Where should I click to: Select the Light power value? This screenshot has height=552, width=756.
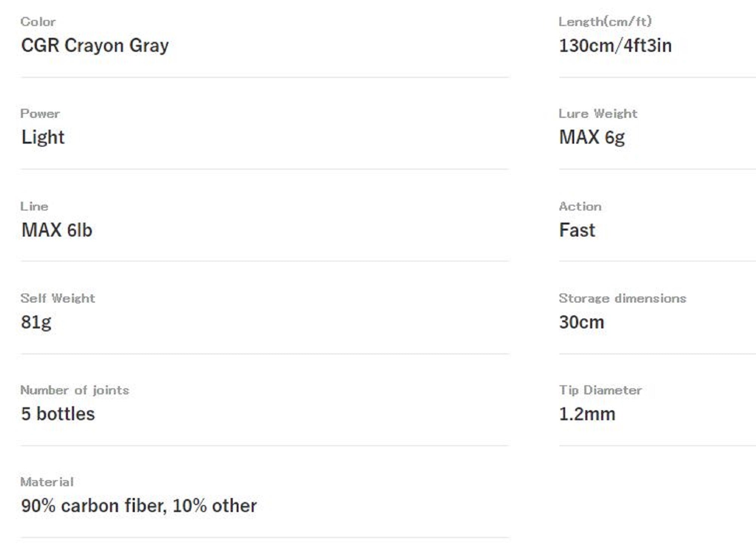tap(43, 138)
